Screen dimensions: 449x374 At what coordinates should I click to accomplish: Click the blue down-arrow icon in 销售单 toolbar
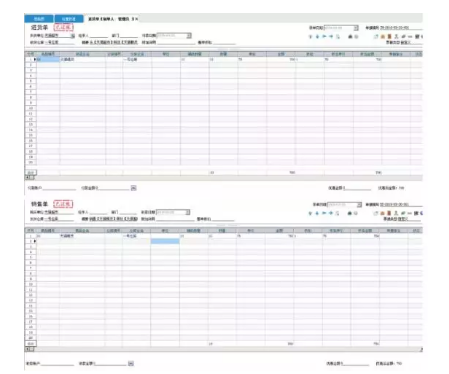coord(317,213)
